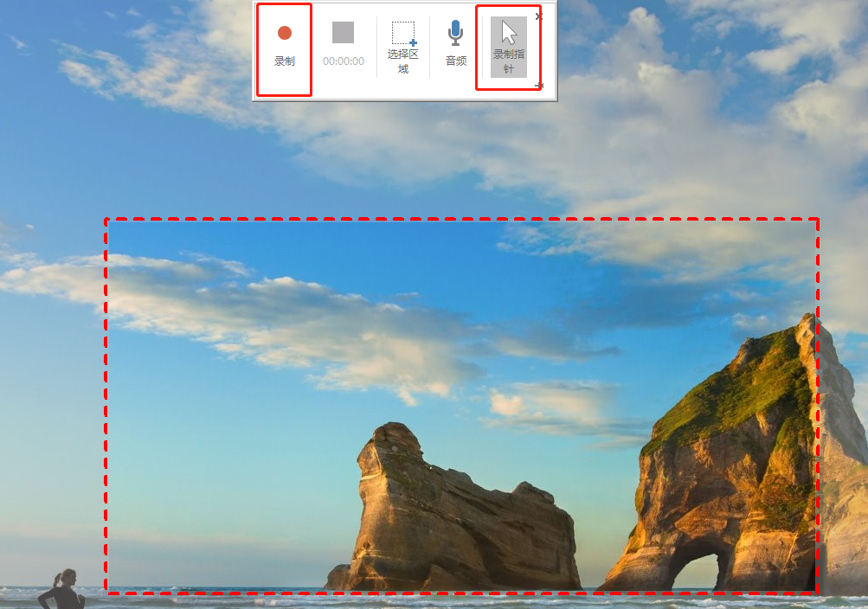Choose the 选择区域 select area tool

pos(403,47)
